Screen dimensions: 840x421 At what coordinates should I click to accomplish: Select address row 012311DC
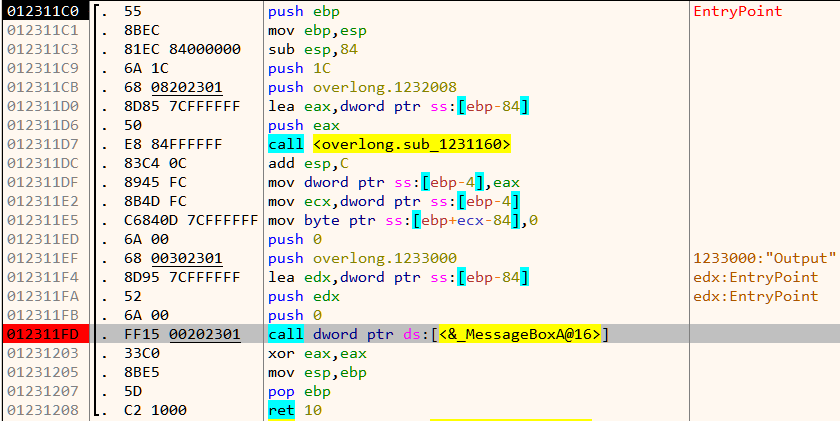[x=43, y=163]
